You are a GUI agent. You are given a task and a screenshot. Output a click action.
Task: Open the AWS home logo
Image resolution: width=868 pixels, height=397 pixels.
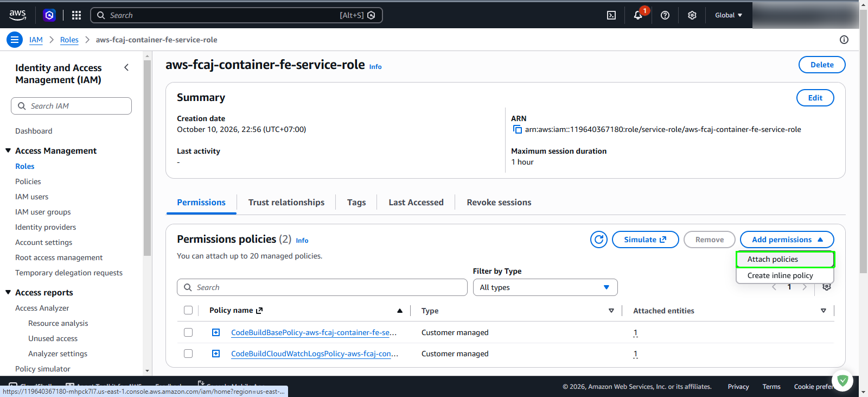tap(17, 15)
